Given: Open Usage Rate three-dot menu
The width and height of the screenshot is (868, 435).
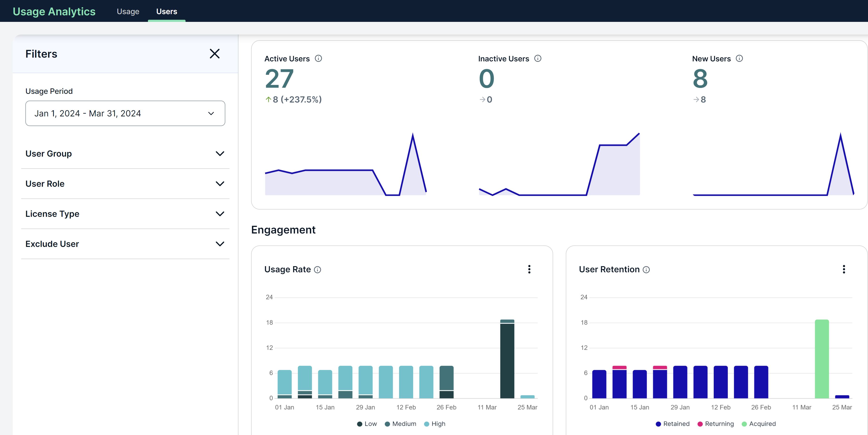Looking at the screenshot, I should click(529, 269).
